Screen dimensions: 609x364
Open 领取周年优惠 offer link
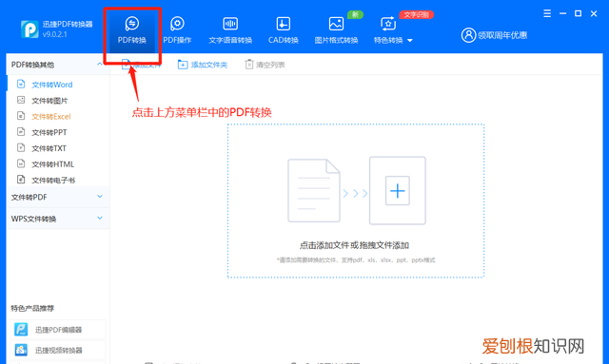tap(502, 35)
